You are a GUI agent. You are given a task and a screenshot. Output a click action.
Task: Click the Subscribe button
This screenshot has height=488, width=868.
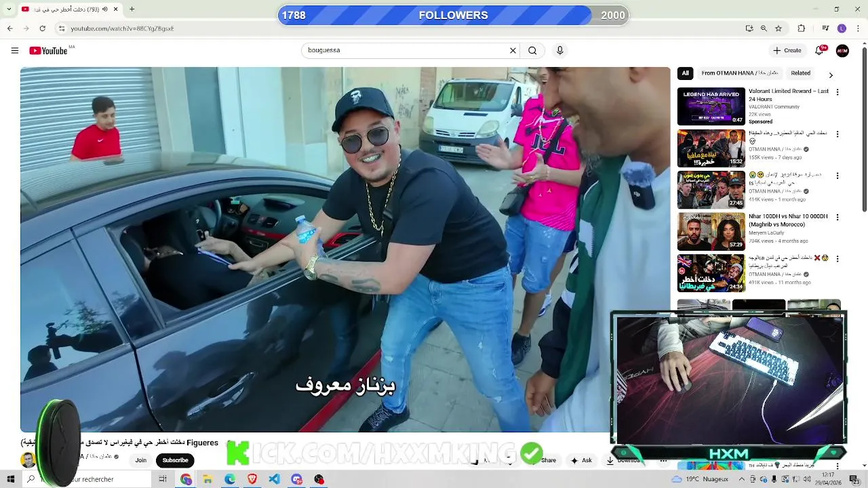175,460
